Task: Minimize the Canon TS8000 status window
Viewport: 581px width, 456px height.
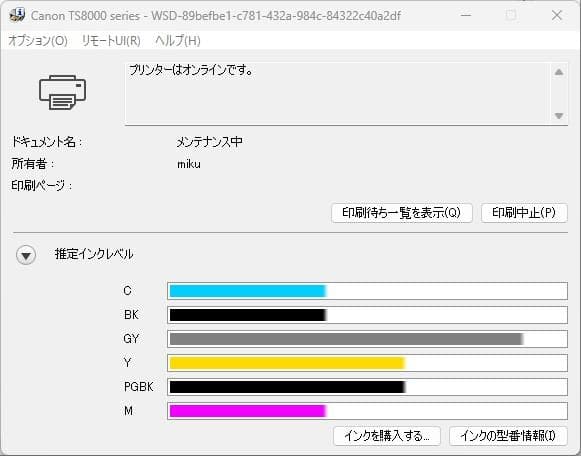Action: pos(465,15)
